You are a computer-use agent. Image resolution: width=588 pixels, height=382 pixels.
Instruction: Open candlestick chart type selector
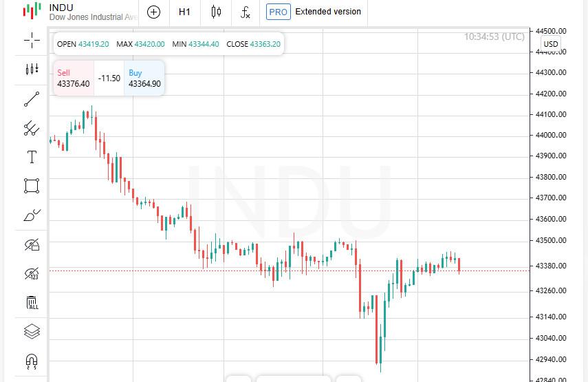[216, 12]
